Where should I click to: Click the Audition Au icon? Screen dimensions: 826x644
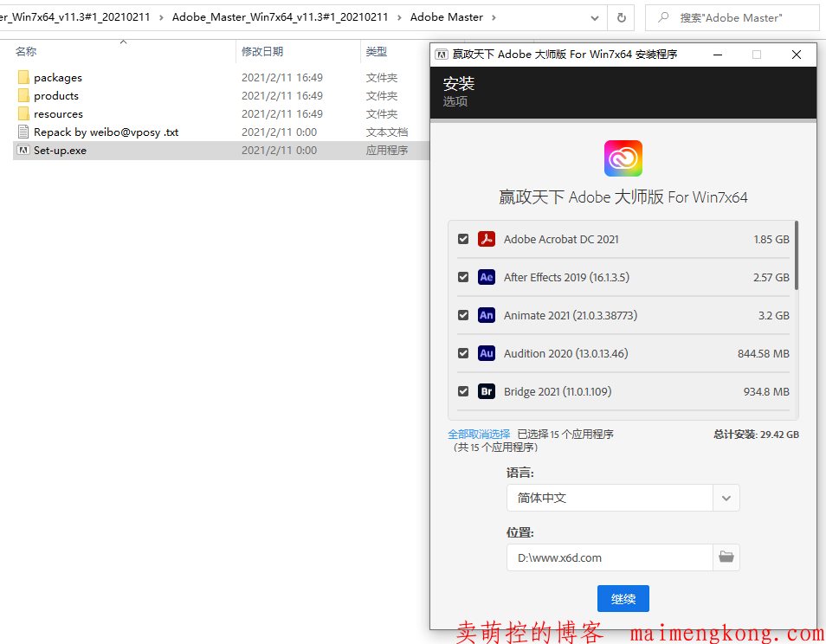(487, 353)
